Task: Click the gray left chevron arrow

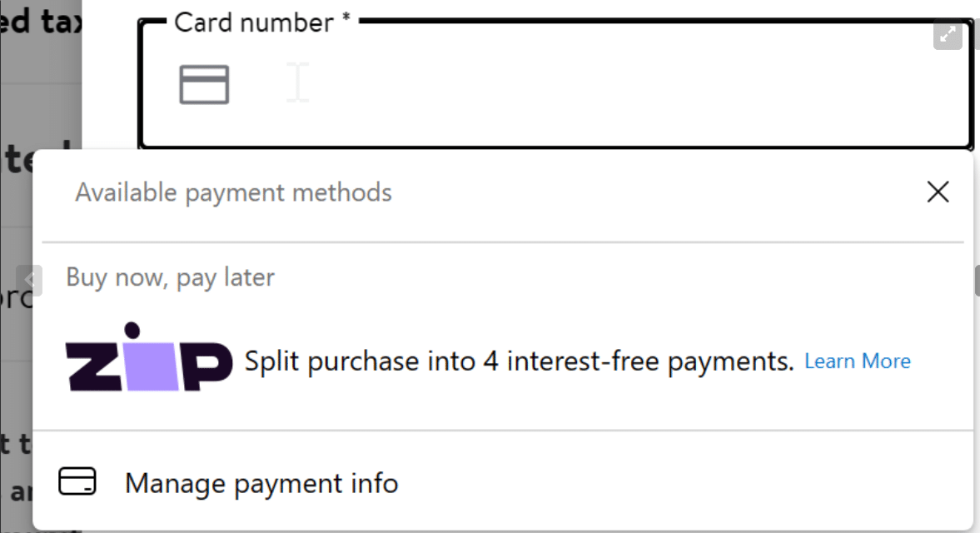Action: [x=29, y=280]
